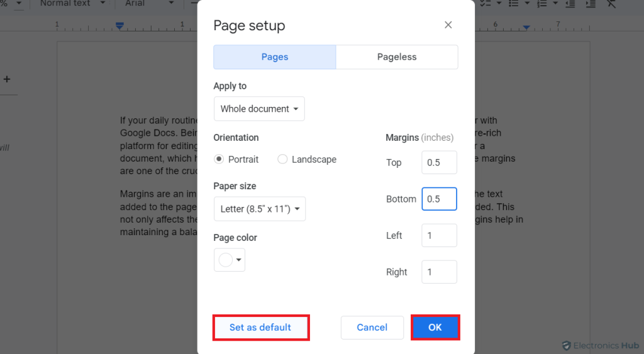Expand the Letter paper size dropdown
The height and width of the screenshot is (354, 644).
click(x=260, y=209)
